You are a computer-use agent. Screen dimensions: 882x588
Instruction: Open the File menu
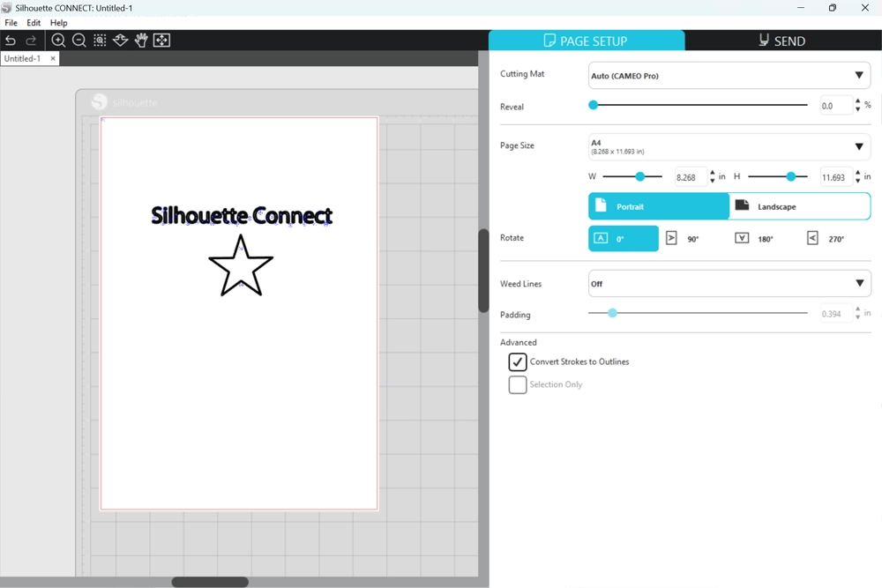[x=11, y=23]
